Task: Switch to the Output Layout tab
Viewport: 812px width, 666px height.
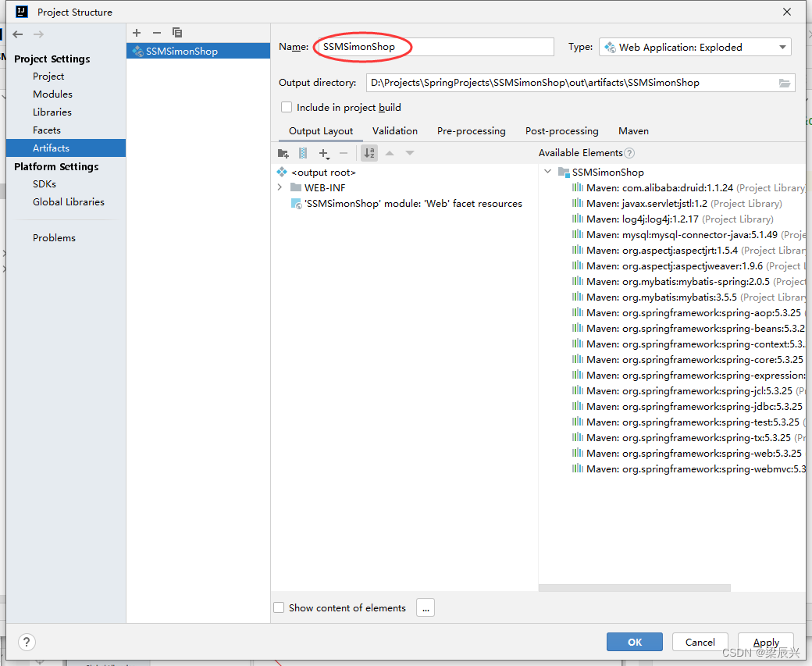Action: tap(321, 131)
